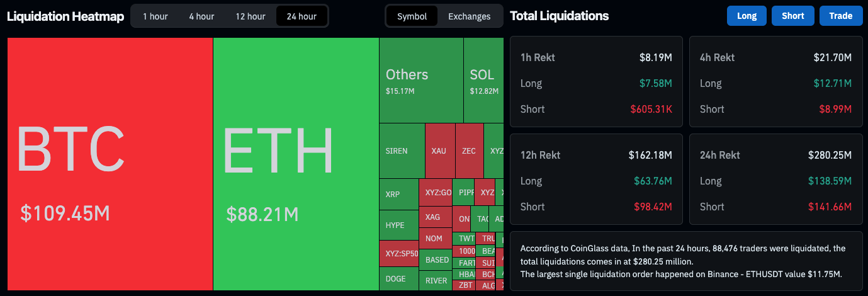The image size is (868, 296).
Task: Choose the 12 hour timeframe
Action: pyautogui.click(x=251, y=16)
